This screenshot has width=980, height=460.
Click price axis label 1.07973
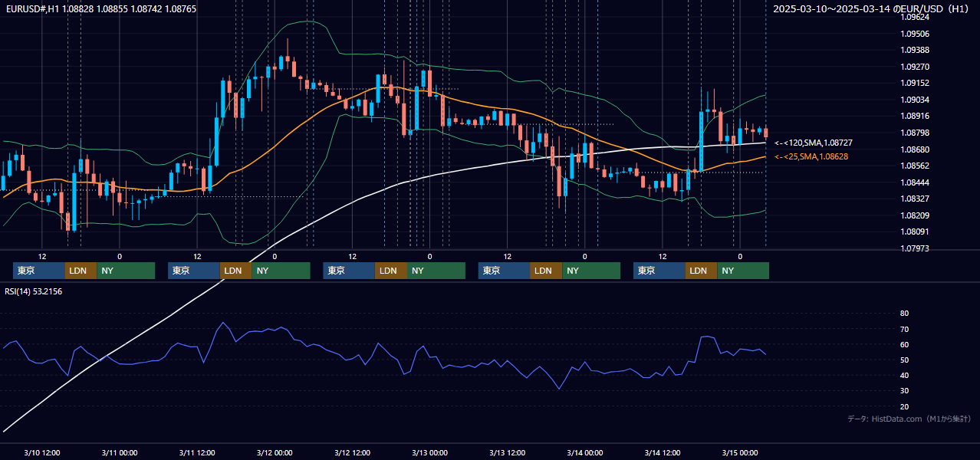tap(914, 248)
